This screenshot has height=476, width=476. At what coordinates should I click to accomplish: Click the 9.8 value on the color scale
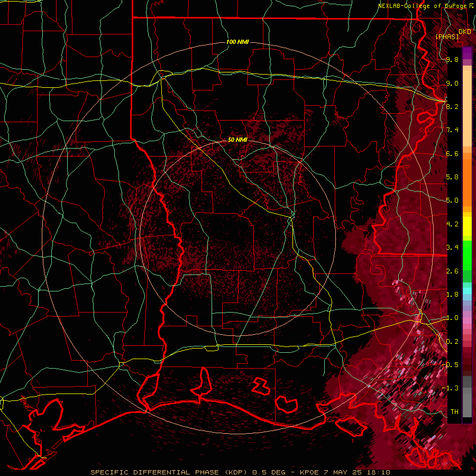[x=452, y=59]
